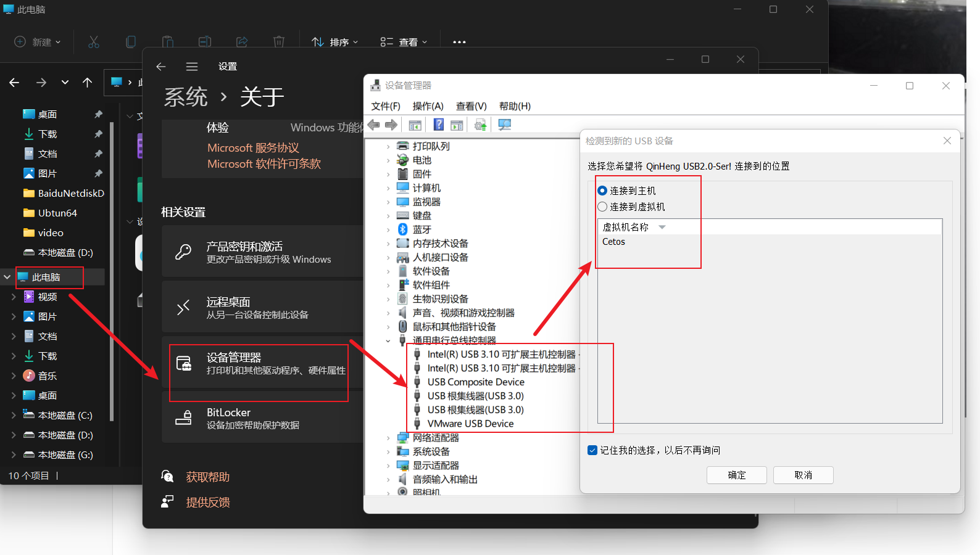Toggle the remember my choice checkbox

pos(592,450)
